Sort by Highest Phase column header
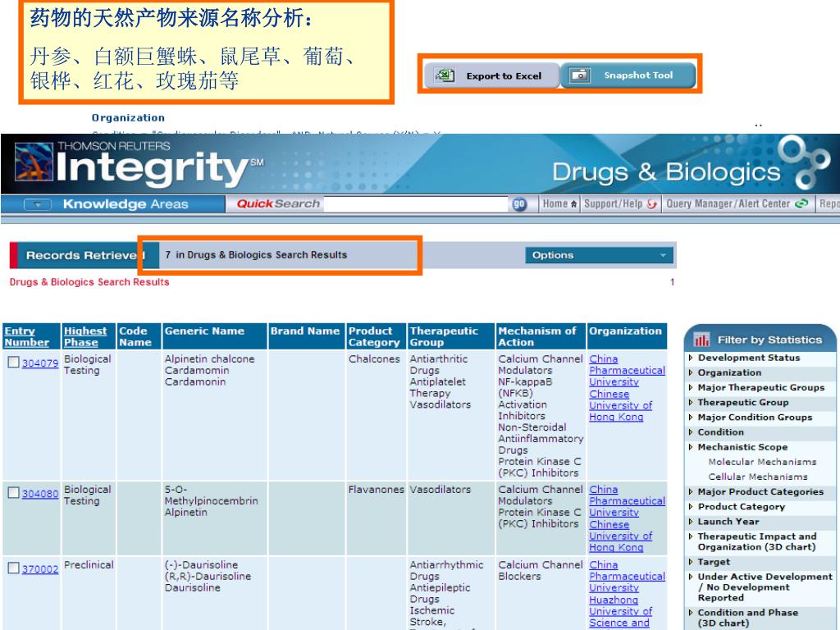 pyautogui.click(x=85, y=336)
